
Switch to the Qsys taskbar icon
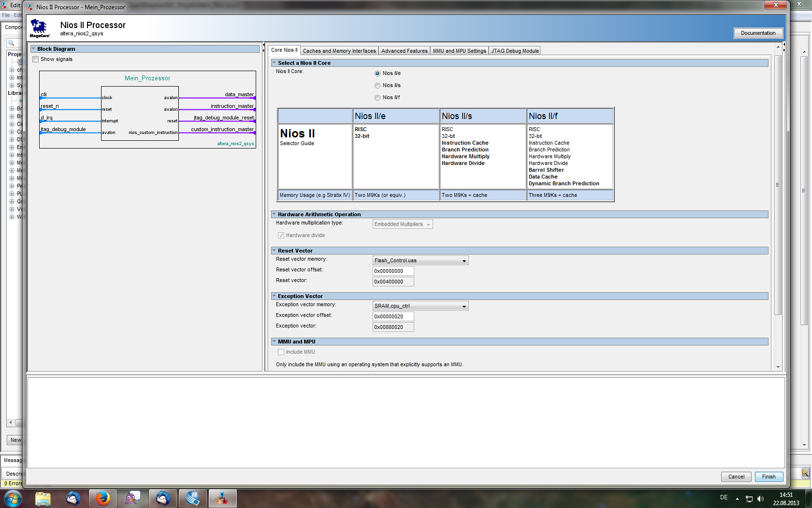pos(223,498)
